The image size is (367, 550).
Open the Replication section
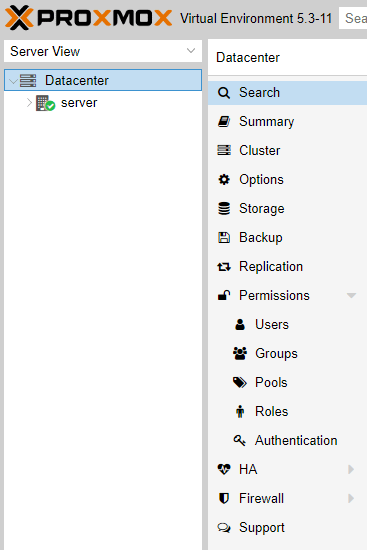click(x=287, y=267)
